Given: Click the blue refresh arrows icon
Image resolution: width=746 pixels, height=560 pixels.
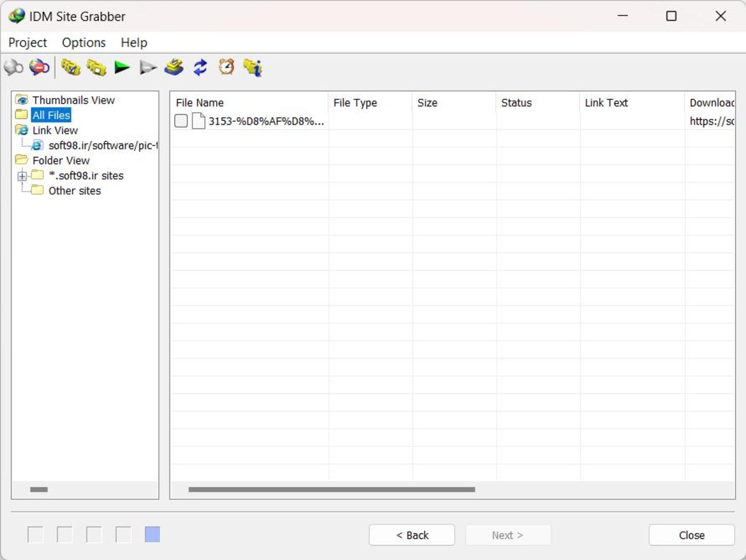Looking at the screenshot, I should (200, 68).
